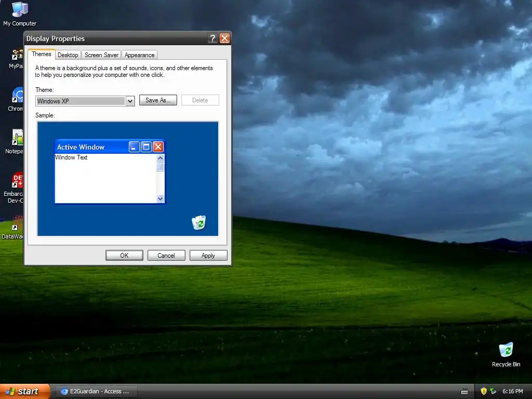Click the sample window scrollbar thumb

(x=161, y=167)
